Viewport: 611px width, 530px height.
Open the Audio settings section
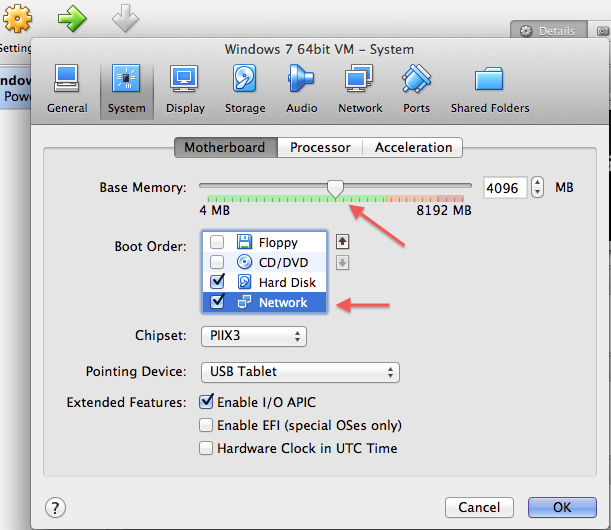point(301,89)
